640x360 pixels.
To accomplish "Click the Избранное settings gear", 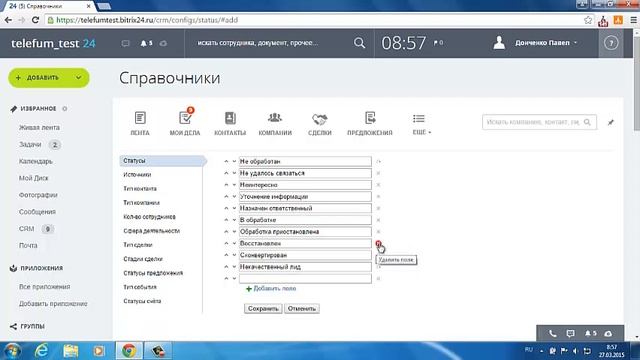I will pos(64,109).
